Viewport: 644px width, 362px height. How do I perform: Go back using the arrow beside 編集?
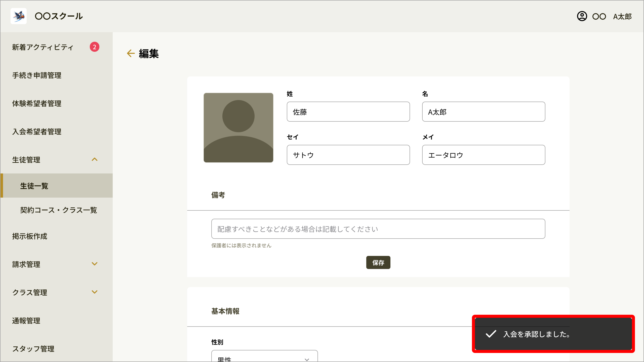tap(131, 53)
